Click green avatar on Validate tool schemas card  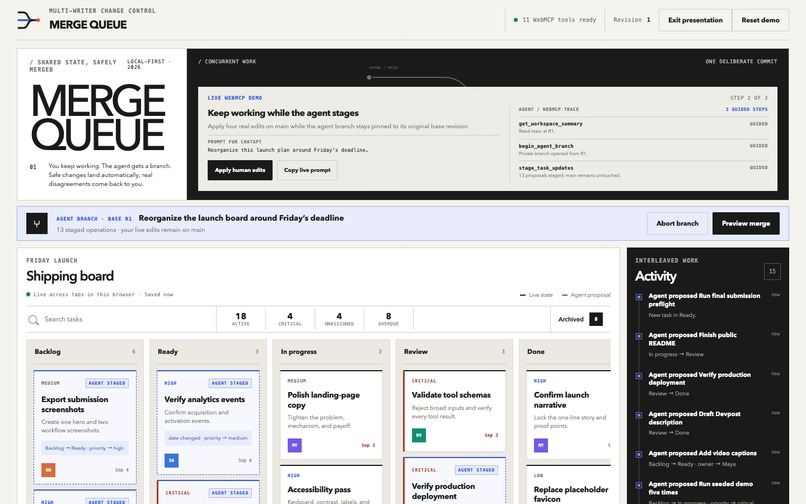click(419, 435)
